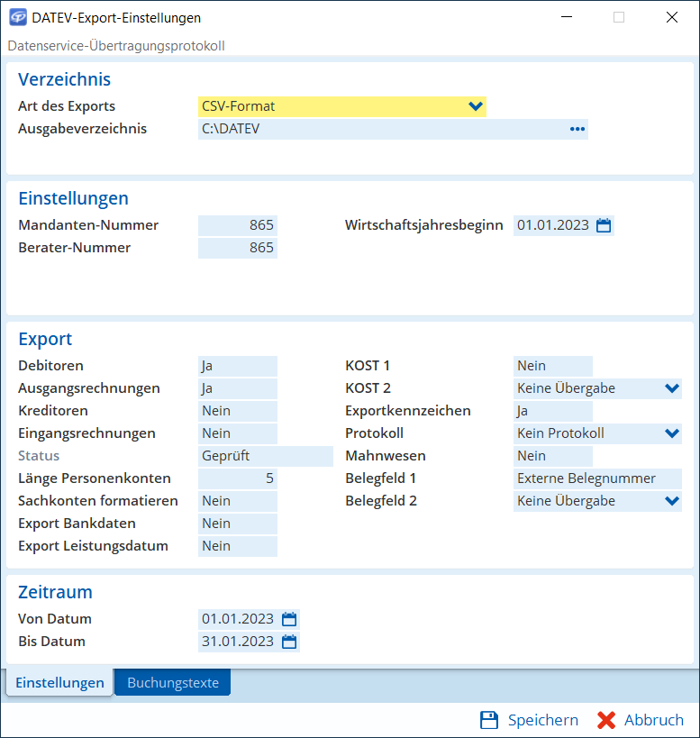Click the DATEV app icon in title bar

[x=17, y=17]
